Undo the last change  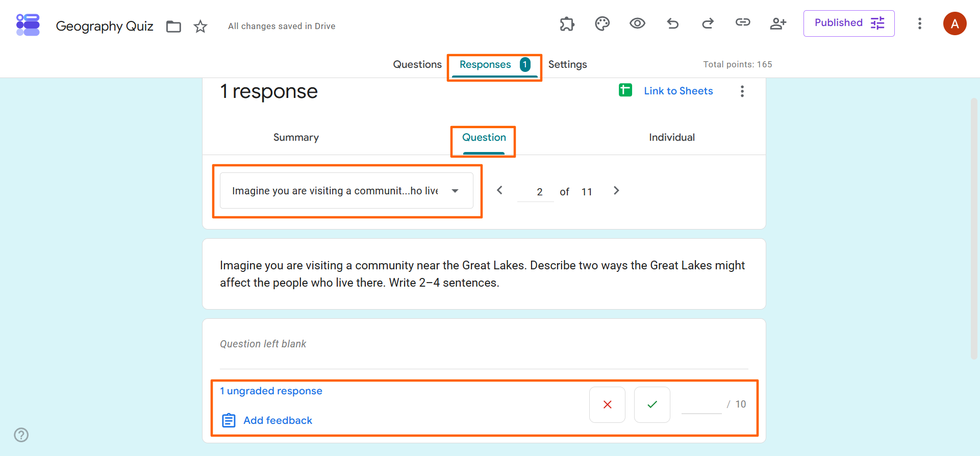[x=673, y=23]
